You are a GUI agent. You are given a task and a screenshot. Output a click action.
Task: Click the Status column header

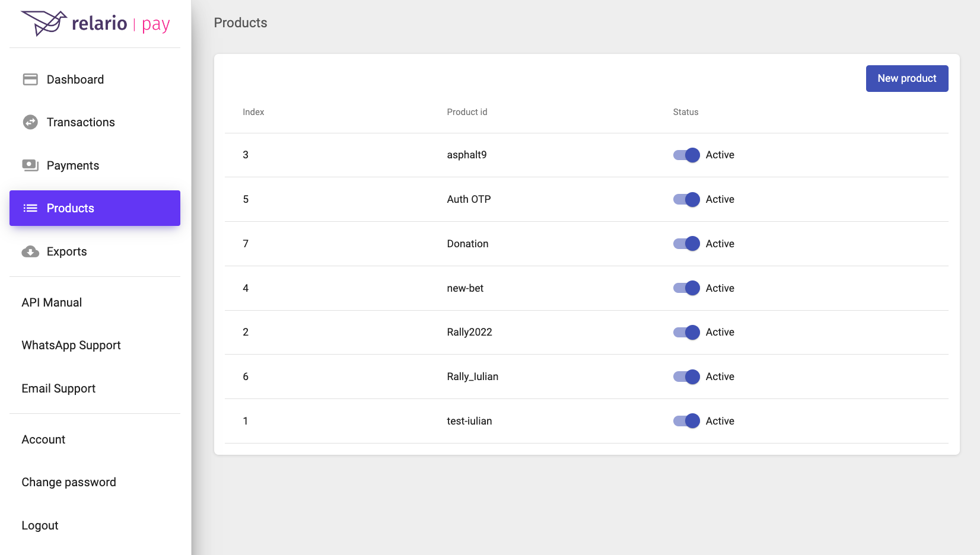tap(686, 112)
